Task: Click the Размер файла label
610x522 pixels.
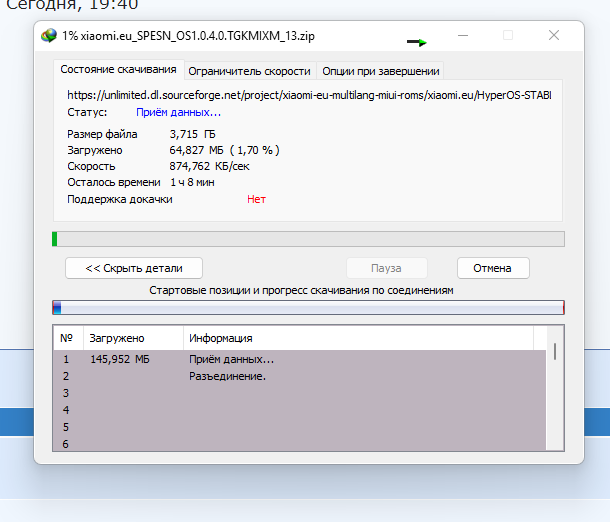Action: 102,134
